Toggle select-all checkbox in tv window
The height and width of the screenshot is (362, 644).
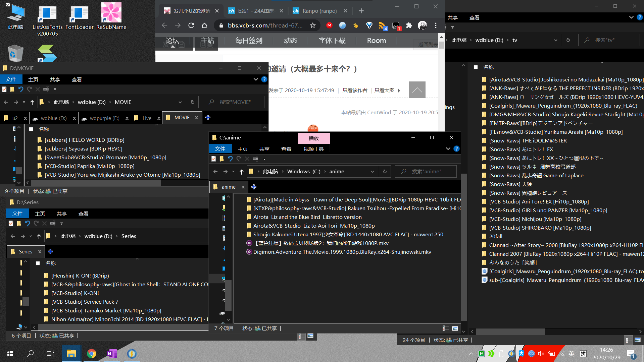click(476, 67)
